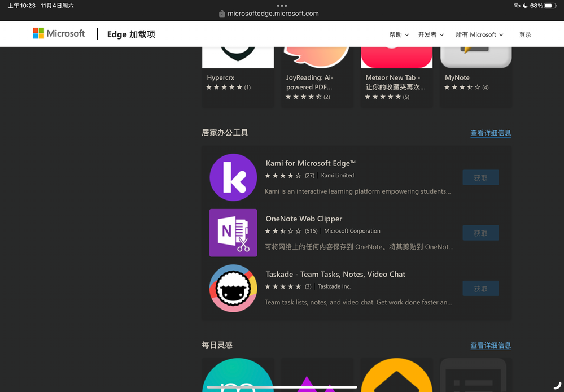Click the Kami Limited publisher name
The width and height of the screenshot is (564, 392).
338,175
